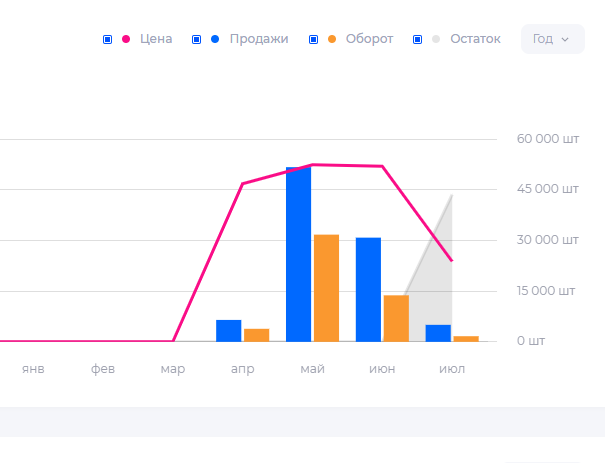Click the янв axis label
The height and width of the screenshot is (463, 605).
(33, 369)
